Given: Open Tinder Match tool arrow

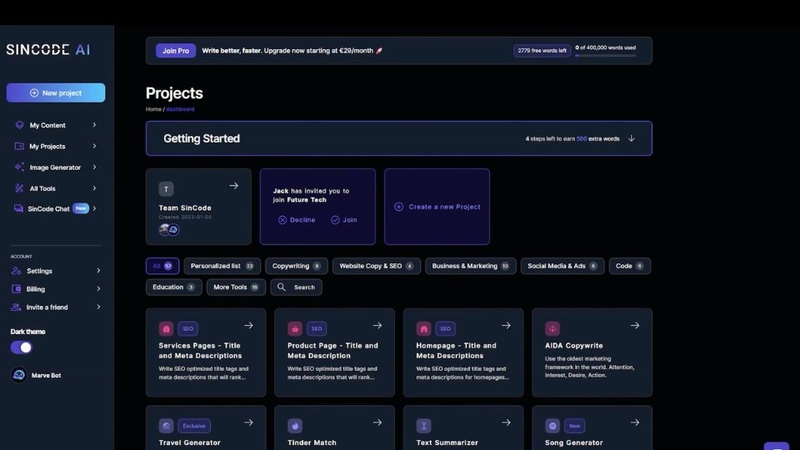Looking at the screenshot, I should 377,422.
